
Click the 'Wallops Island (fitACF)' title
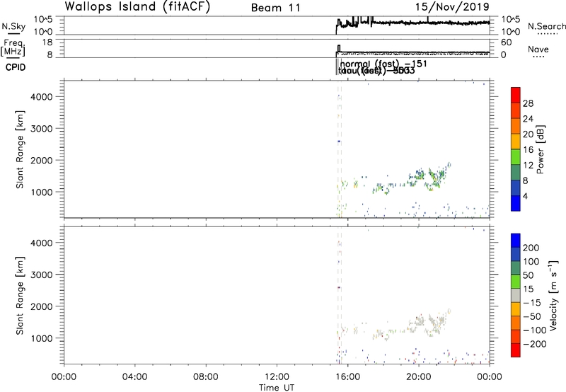pyautogui.click(x=137, y=6)
